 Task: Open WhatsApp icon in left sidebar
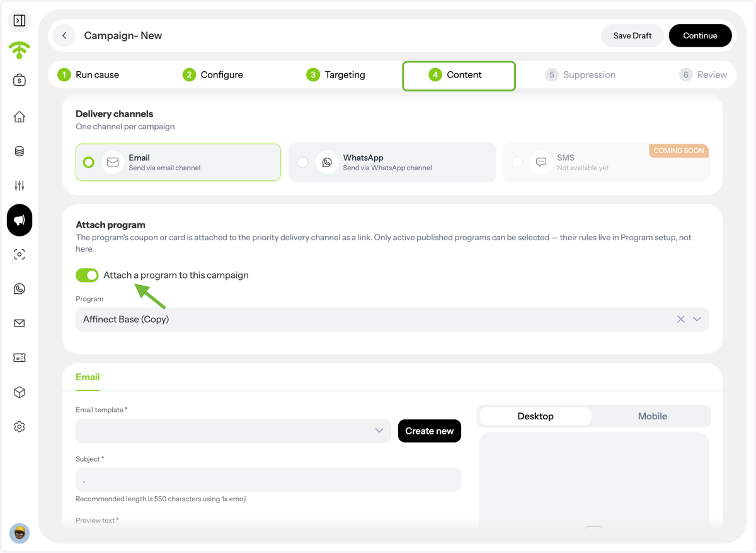tap(20, 289)
